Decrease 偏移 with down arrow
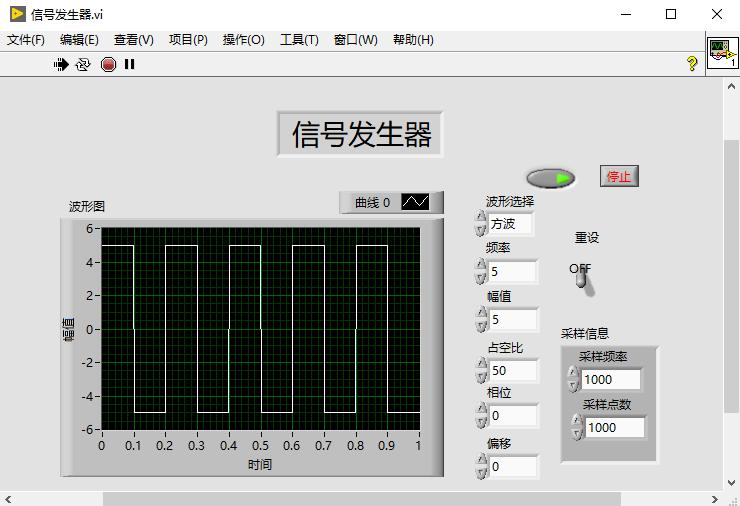 pos(481,473)
